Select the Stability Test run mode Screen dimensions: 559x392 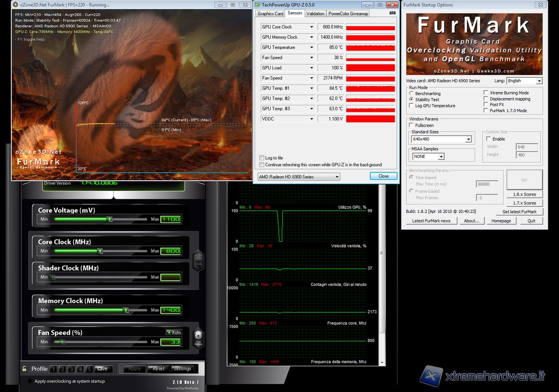[x=411, y=100]
